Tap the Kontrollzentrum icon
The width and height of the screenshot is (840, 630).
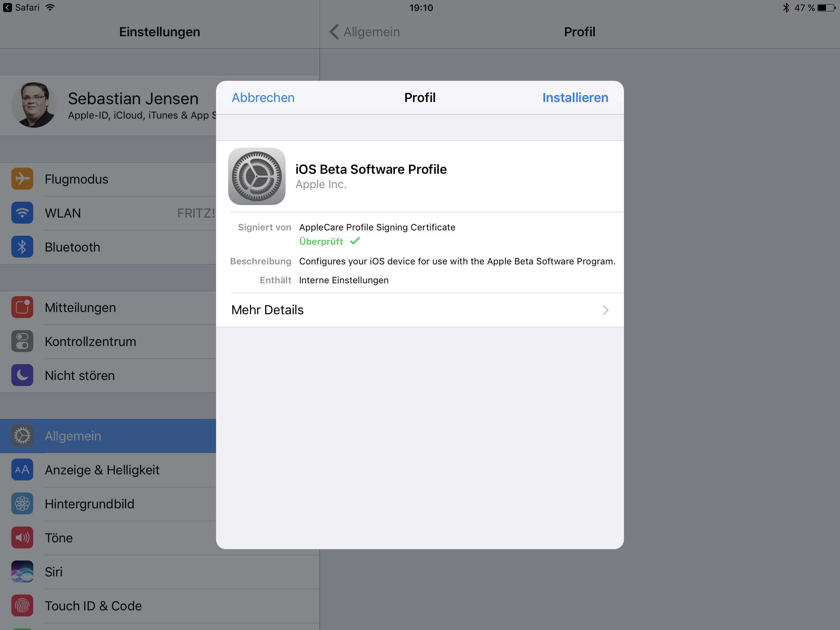[x=22, y=341]
